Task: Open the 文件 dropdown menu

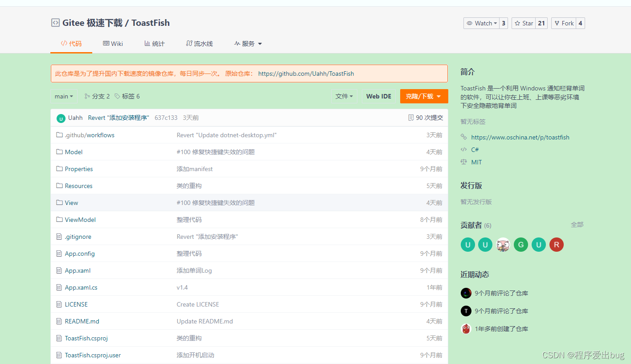Action: click(344, 96)
